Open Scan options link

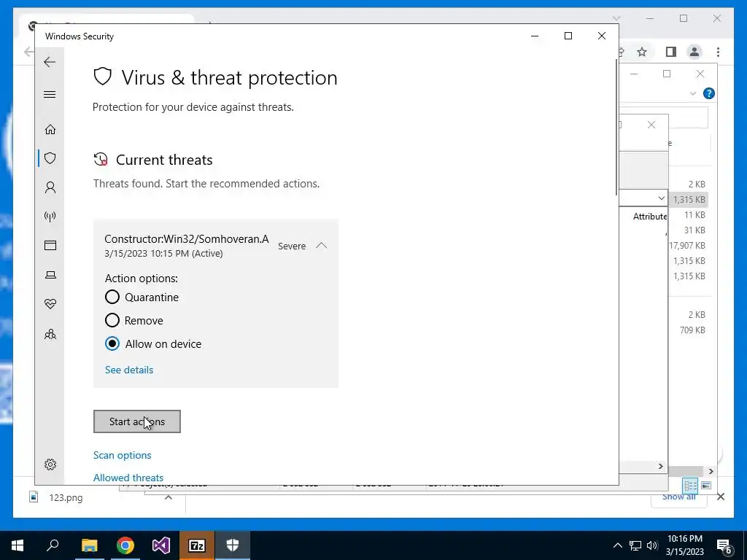point(122,455)
